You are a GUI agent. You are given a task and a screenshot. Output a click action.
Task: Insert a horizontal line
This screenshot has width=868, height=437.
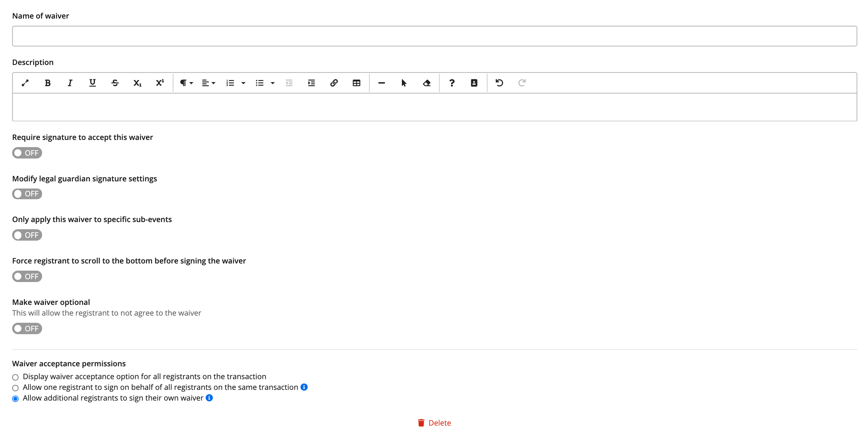382,83
